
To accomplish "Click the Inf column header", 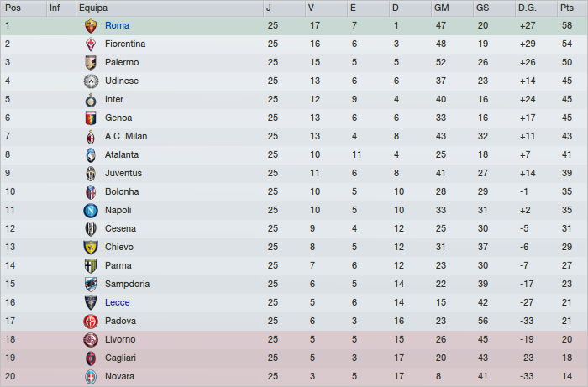I will point(55,8).
